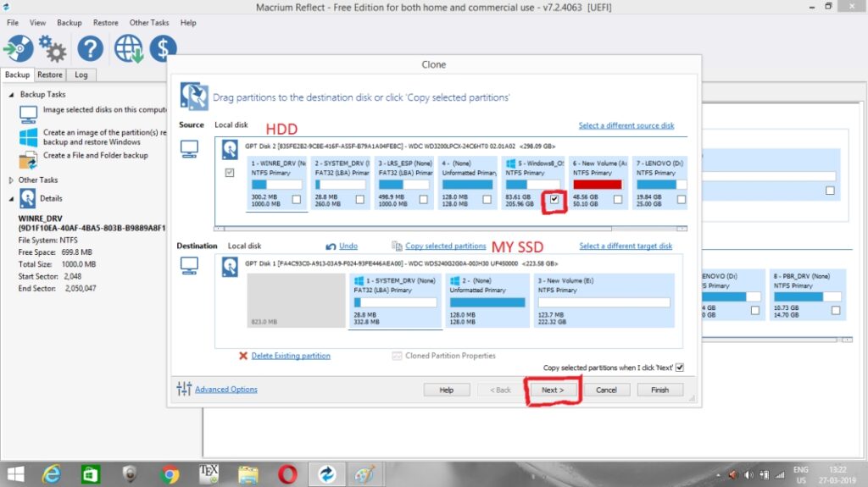This screenshot has height=487, width=868.
Task: Click the Source computer monitor icon
Action: [x=189, y=149]
